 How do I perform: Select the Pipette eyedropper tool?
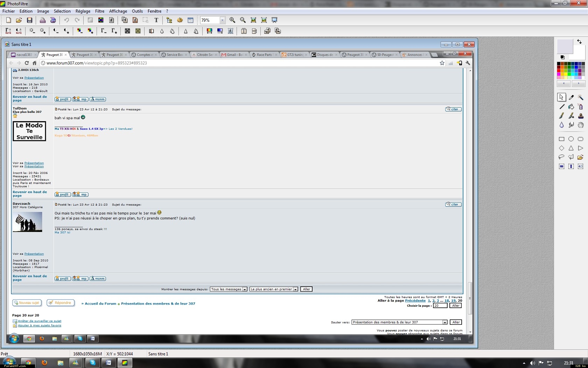coord(571,97)
